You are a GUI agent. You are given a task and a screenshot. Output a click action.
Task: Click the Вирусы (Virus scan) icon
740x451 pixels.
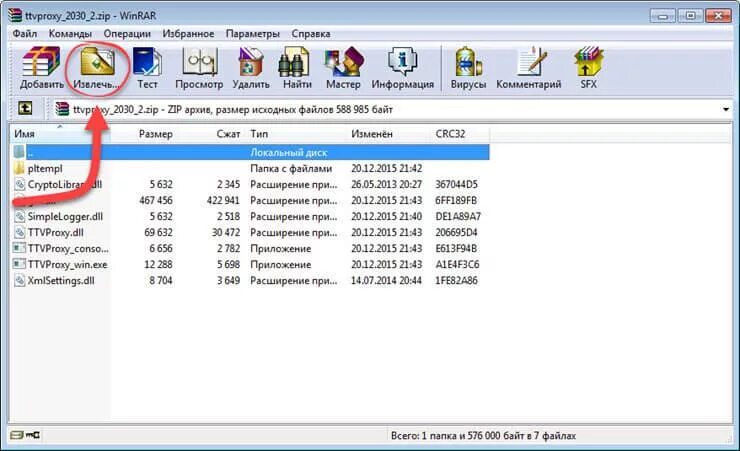point(468,61)
